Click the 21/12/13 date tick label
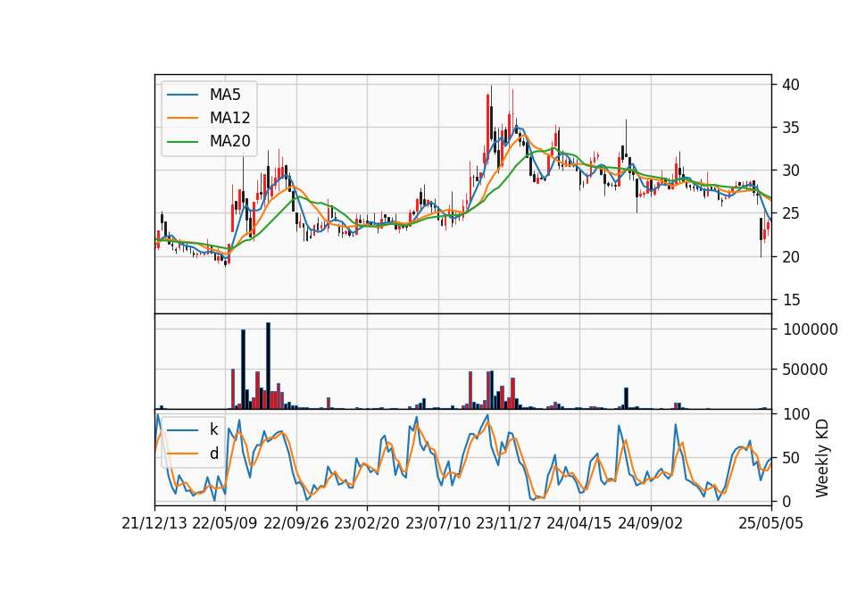The height and width of the screenshot is (616, 857). point(154,524)
